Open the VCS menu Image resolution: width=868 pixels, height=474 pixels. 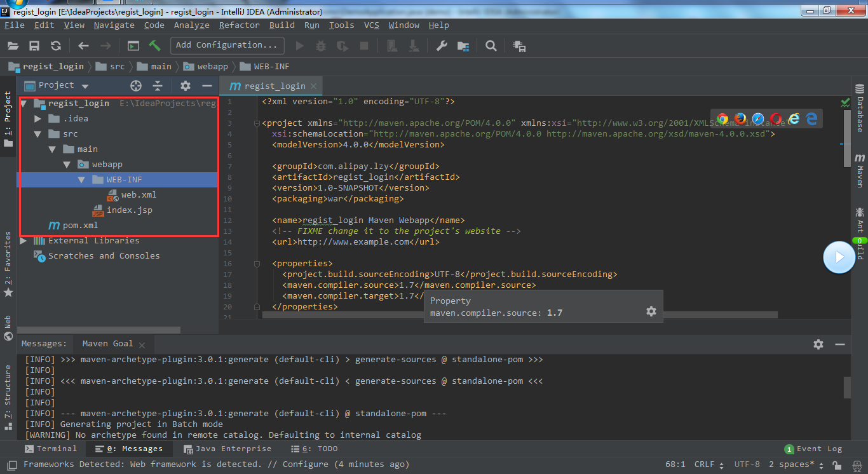point(372,25)
